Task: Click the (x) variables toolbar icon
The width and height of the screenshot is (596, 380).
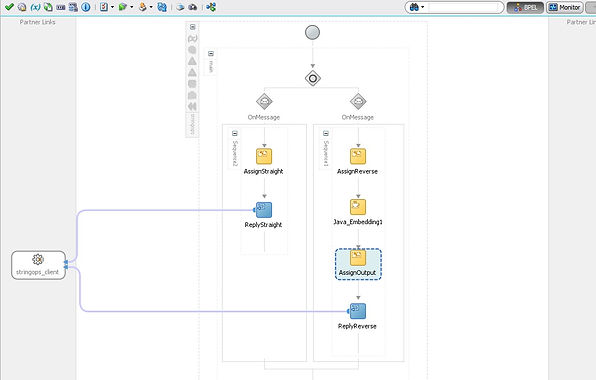Action: click(35, 7)
